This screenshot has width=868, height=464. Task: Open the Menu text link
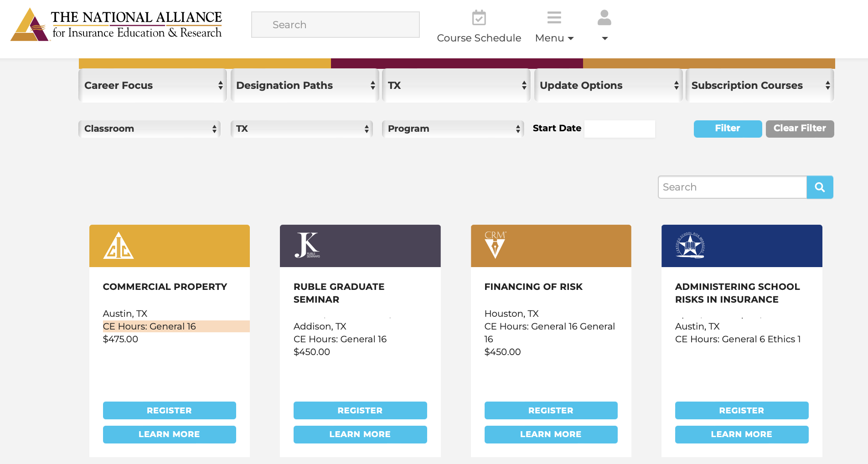coord(554,38)
